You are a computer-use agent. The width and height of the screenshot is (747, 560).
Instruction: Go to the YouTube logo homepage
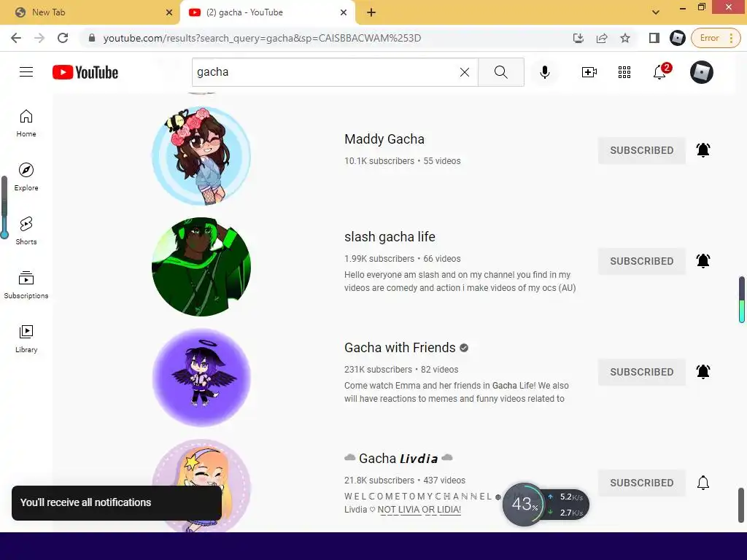click(x=85, y=72)
